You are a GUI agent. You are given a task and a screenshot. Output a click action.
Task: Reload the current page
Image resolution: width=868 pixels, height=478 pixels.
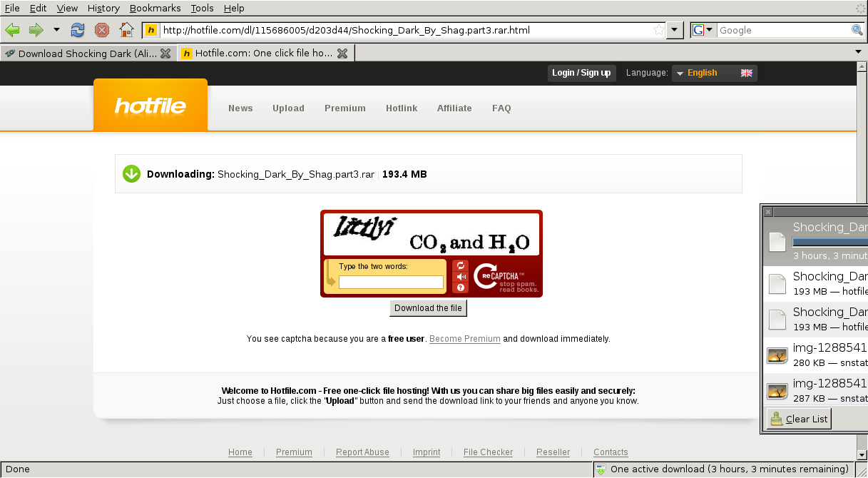(78, 30)
